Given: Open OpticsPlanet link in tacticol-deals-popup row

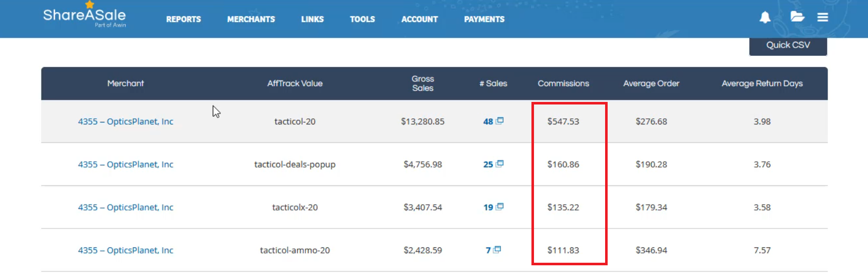Looking at the screenshot, I should click(x=126, y=164).
